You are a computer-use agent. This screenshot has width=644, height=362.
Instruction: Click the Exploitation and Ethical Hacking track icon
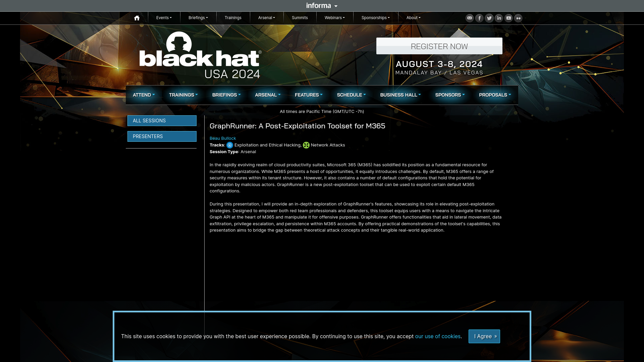[230, 145]
